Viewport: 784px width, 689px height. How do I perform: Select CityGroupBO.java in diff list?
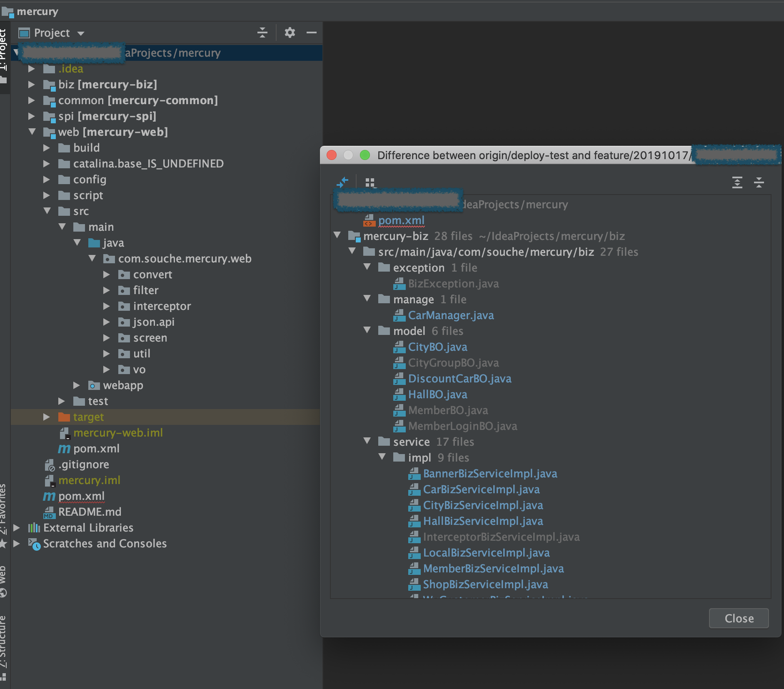tap(453, 363)
